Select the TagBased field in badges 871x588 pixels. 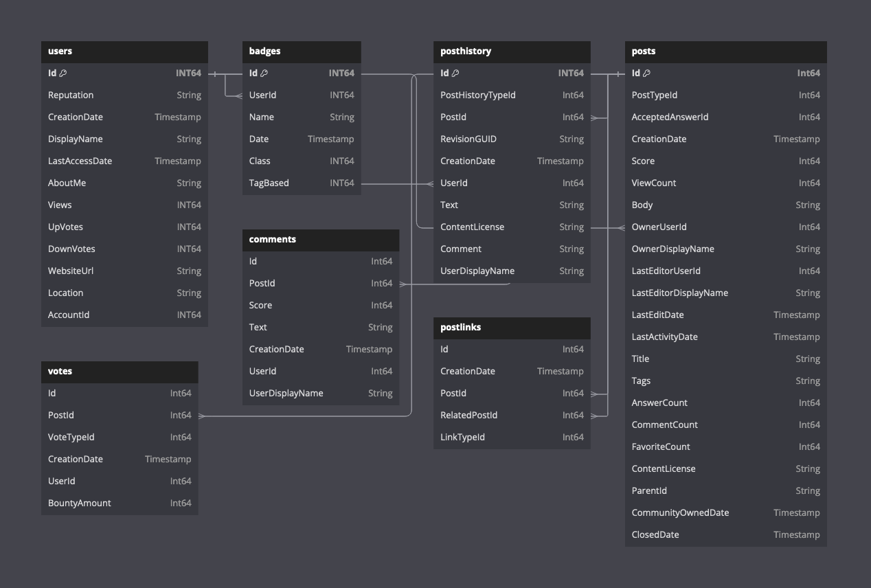tap(302, 183)
